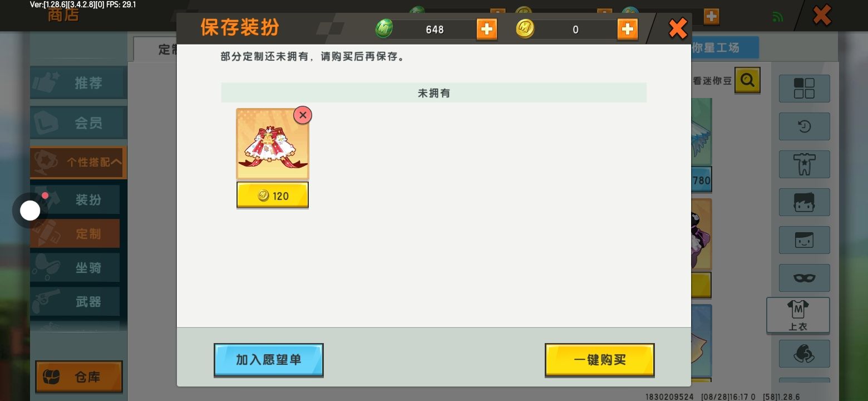
Task: Add more gold mini coins with plus icon
Action: coord(628,29)
